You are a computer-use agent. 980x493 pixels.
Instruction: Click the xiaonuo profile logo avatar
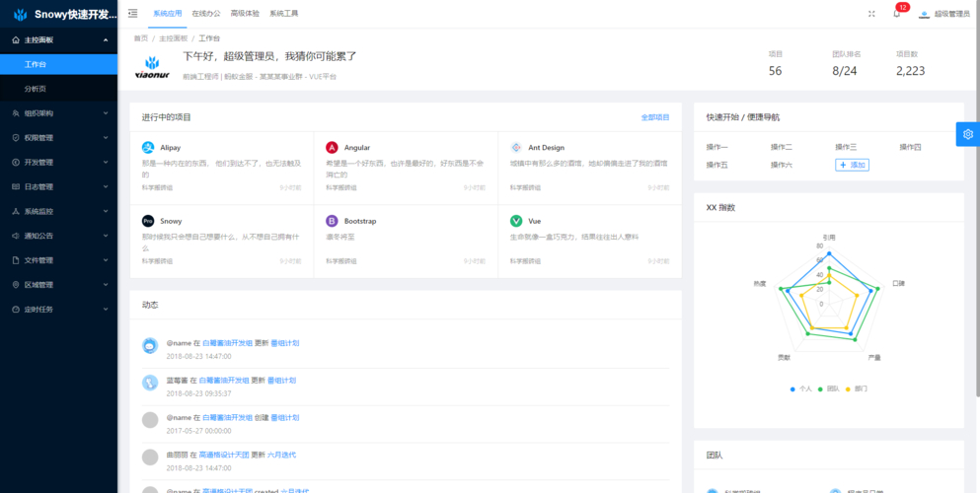[x=153, y=67]
